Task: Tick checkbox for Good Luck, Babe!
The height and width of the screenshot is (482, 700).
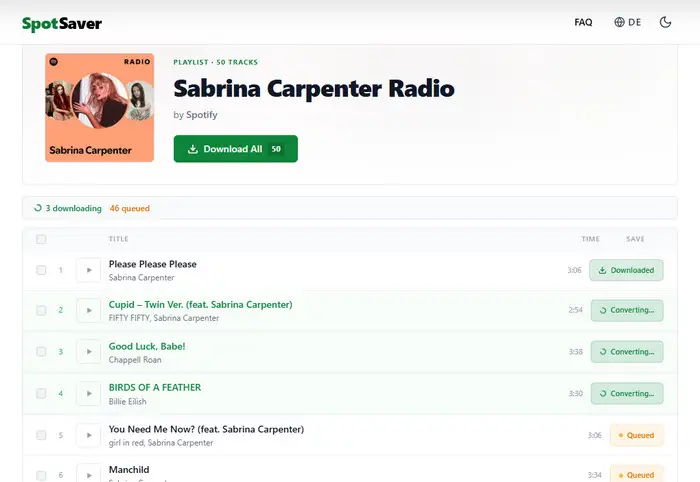Action: [x=41, y=352]
